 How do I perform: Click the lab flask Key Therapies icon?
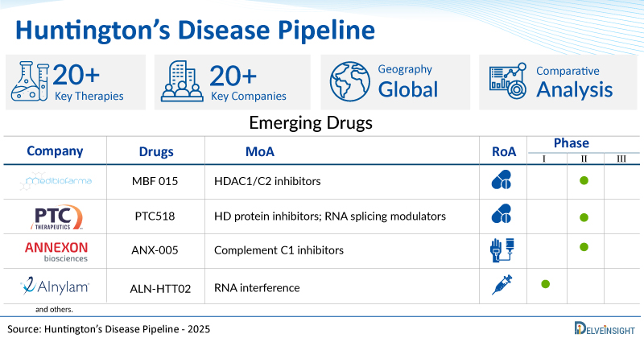point(30,81)
